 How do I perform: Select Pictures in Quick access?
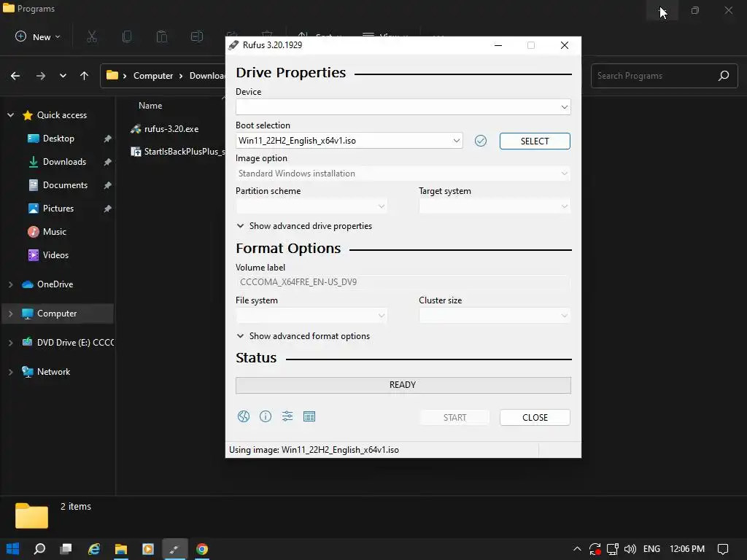58,209
